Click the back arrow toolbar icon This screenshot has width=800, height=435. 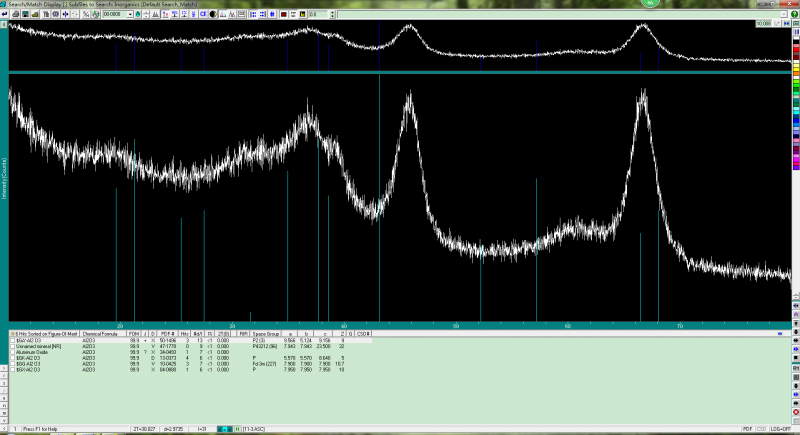click(5, 13)
